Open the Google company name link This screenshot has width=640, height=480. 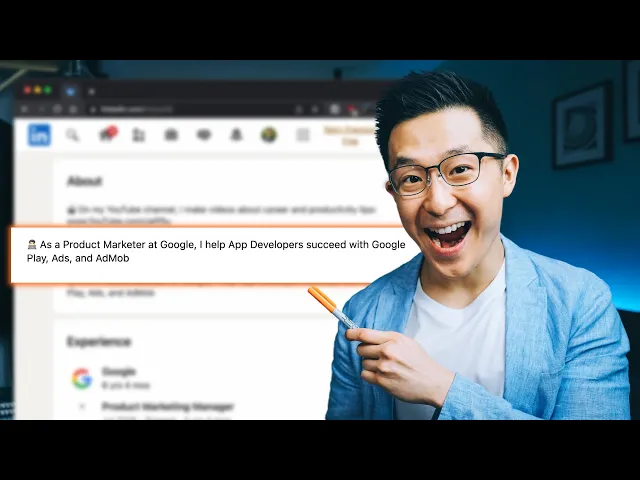118,371
